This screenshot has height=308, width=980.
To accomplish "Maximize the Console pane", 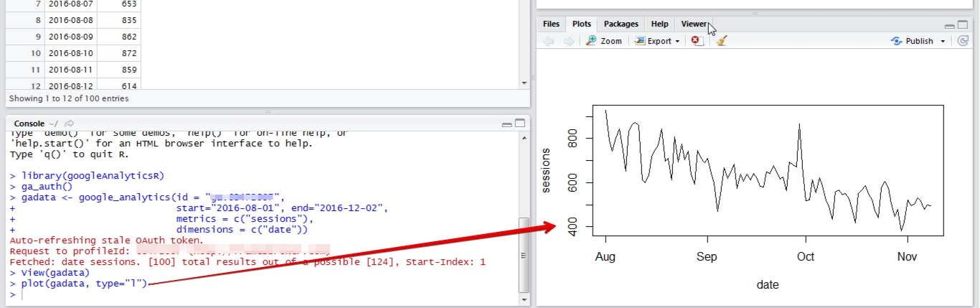I will click(520, 123).
